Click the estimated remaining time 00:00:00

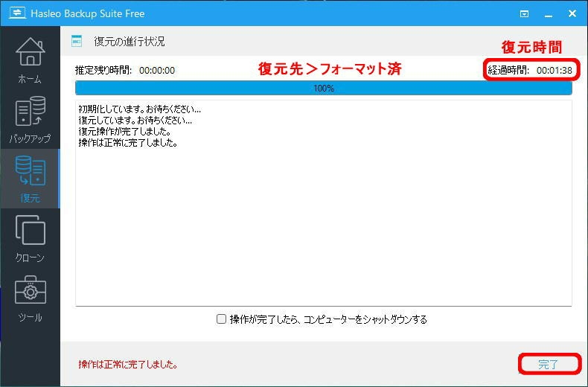click(x=157, y=70)
